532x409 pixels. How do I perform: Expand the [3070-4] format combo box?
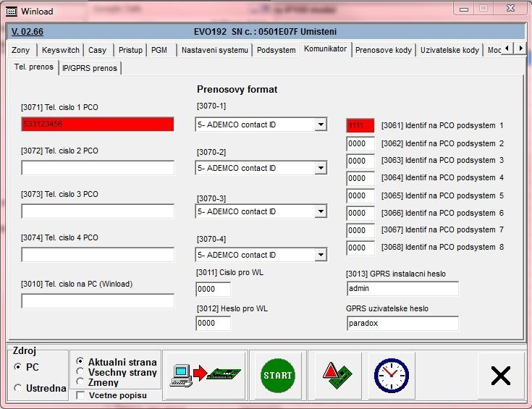tap(321, 255)
